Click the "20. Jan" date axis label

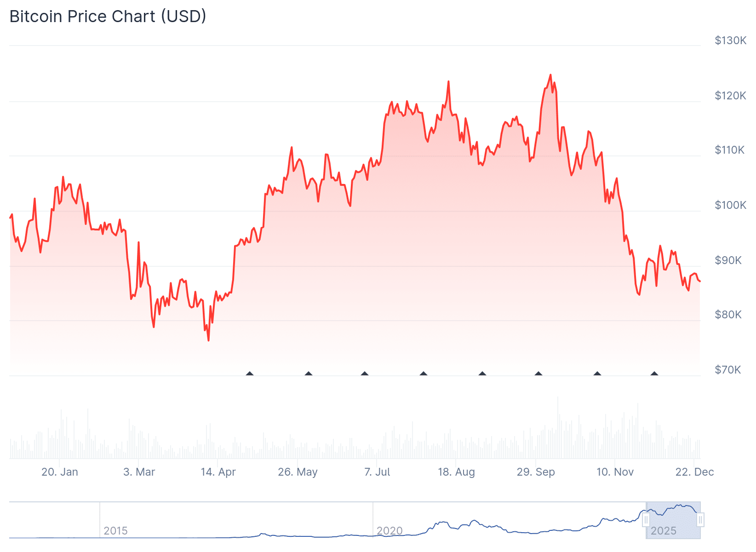click(x=60, y=472)
